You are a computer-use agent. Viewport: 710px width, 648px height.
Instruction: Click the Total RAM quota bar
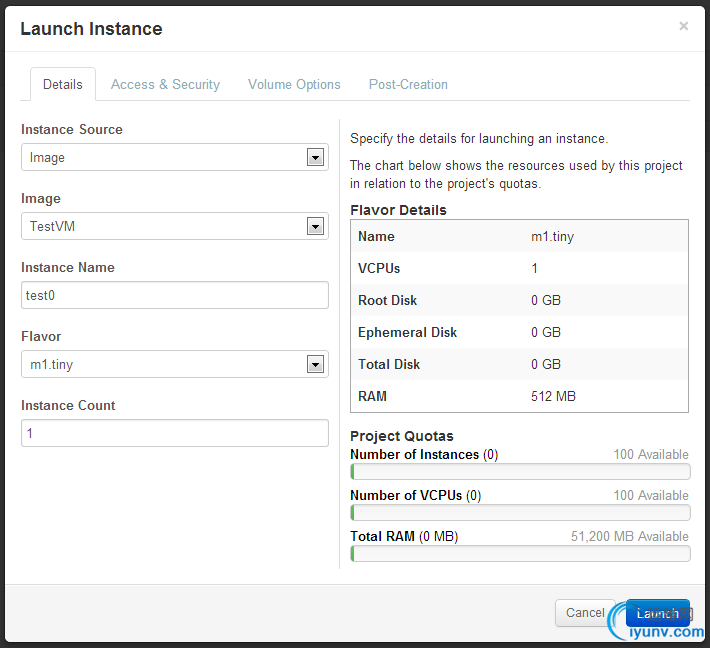coord(520,554)
